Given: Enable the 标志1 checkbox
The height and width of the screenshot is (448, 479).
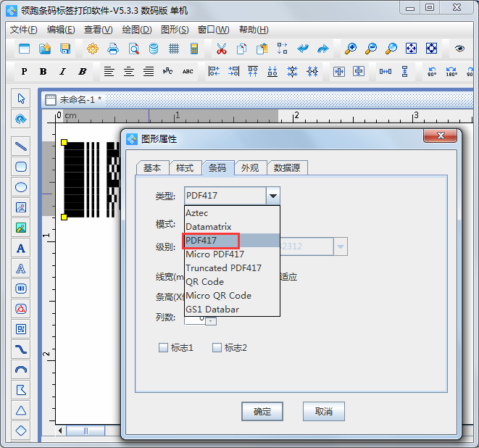Looking at the screenshot, I should [163, 347].
